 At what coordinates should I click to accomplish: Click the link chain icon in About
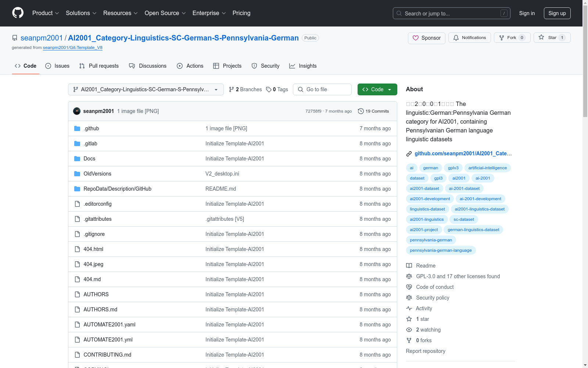click(409, 154)
